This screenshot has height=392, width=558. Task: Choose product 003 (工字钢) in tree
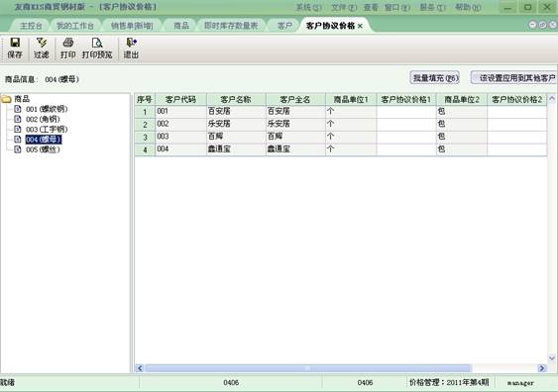[47, 130]
